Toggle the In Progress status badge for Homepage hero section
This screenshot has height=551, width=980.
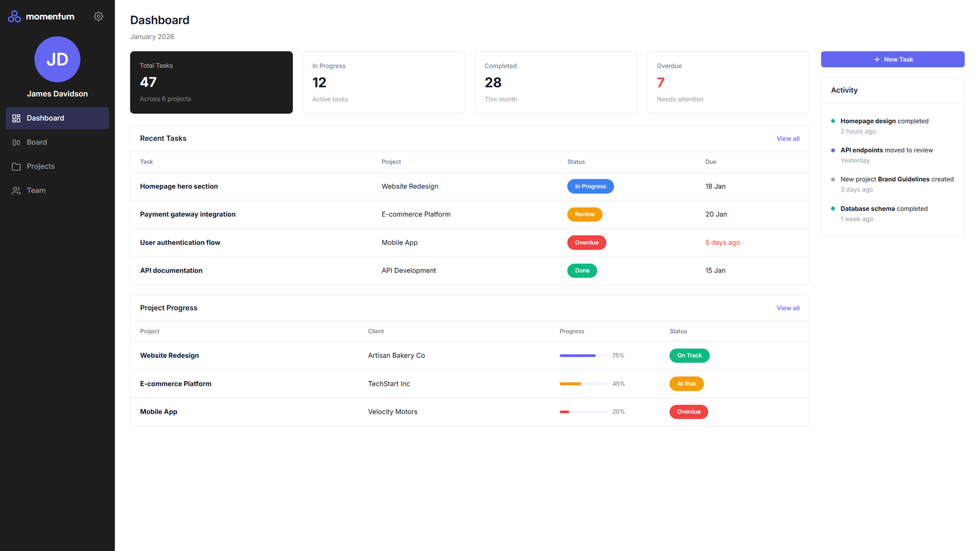590,186
